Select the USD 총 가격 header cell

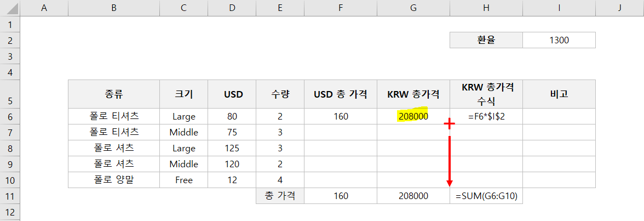341,94
